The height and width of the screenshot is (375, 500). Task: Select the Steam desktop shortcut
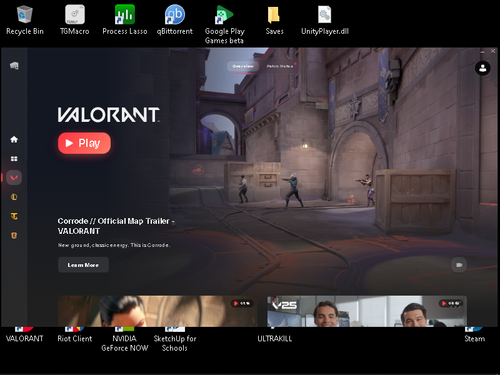[474, 335]
